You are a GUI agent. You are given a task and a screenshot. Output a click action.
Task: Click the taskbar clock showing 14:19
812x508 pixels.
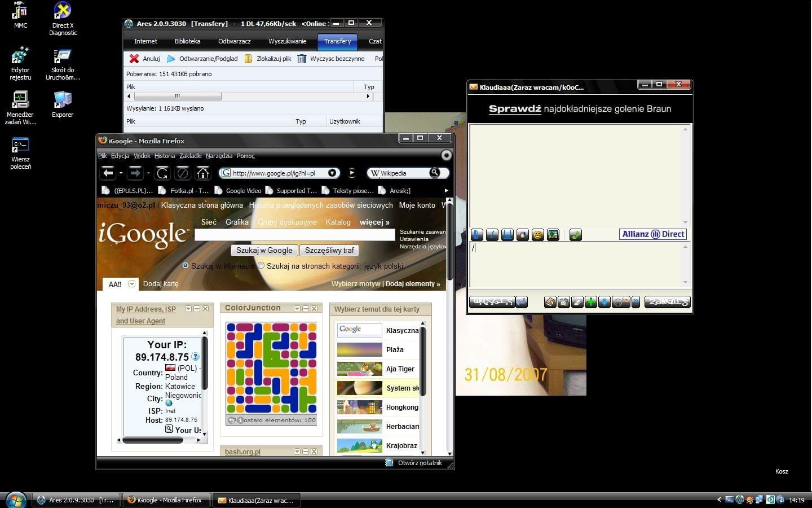pos(796,500)
